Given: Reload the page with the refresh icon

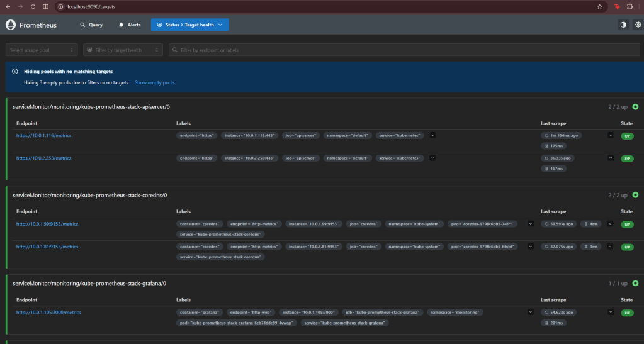Looking at the screenshot, I should click(x=33, y=6).
